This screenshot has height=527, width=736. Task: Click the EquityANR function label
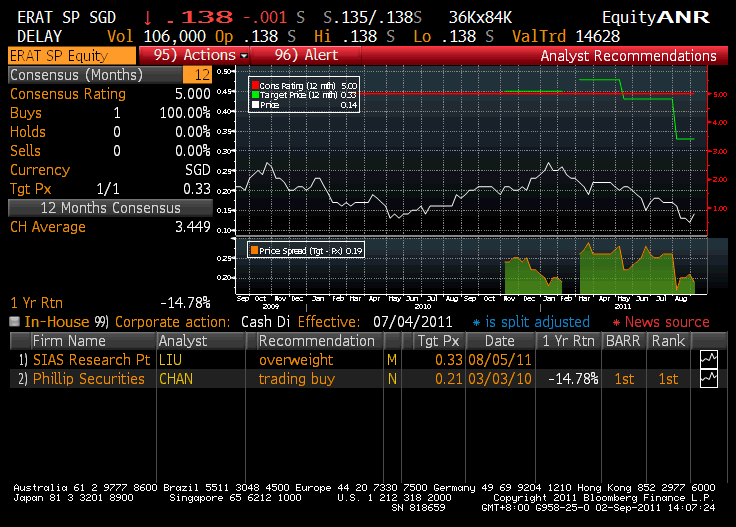[656, 17]
